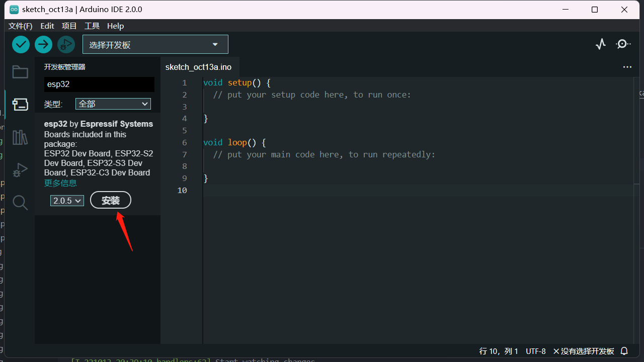Open the Sketchbook folder sidebar icon
This screenshot has width=644, height=362.
[x=20, y=72]
